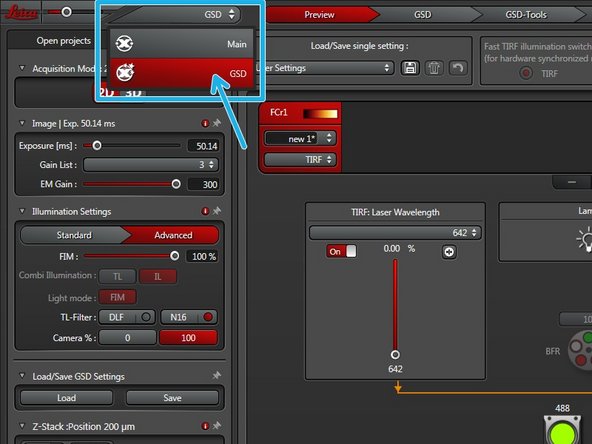Click the Load/Save GSD Settings pin icon

[x=217, y=375]
